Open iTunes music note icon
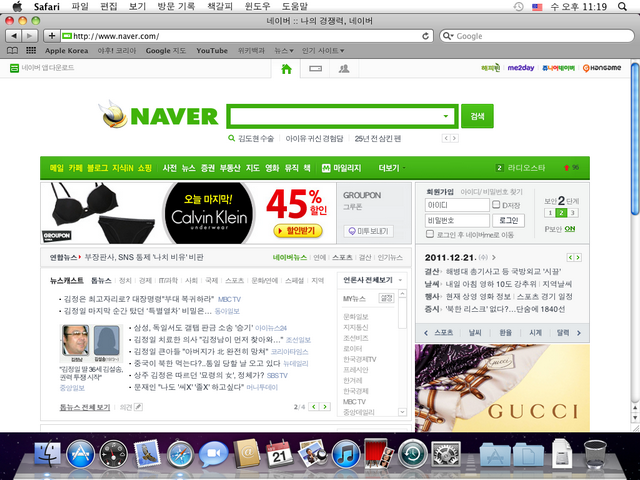The image size is (640, 480). [346, 454]
